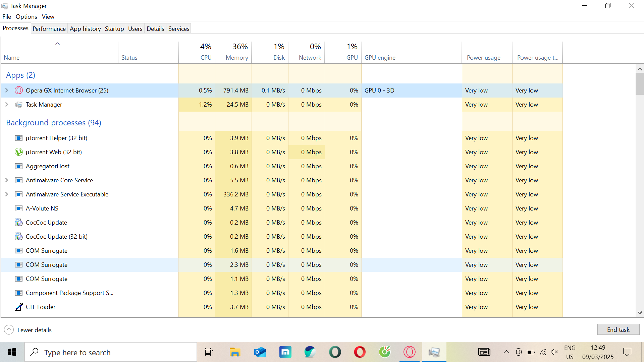Screen dimensions: 644x362
Task: Click the End task button
Action: (618, 329)
